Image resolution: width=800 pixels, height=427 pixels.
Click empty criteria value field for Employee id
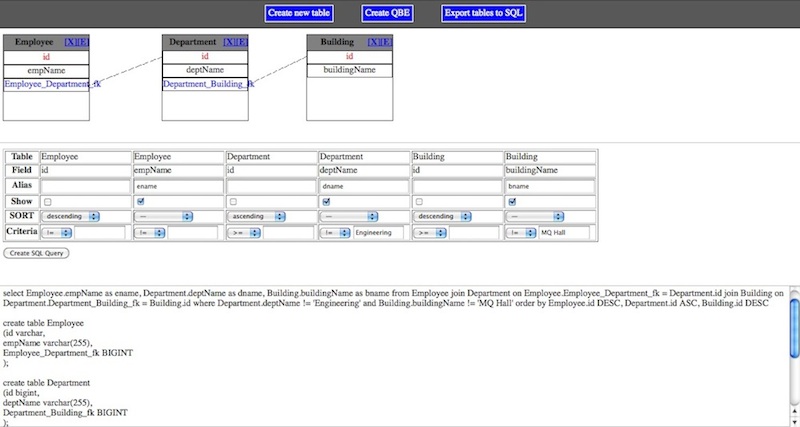99,233
